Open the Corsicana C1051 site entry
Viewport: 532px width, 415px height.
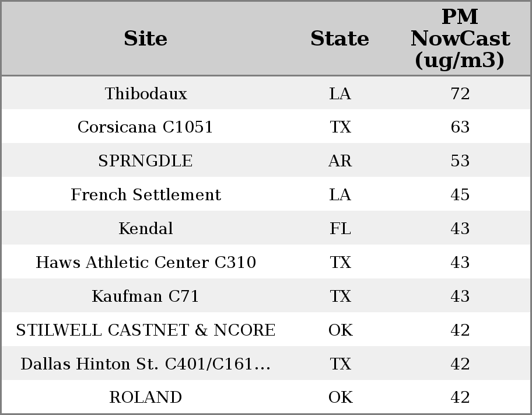146,127
